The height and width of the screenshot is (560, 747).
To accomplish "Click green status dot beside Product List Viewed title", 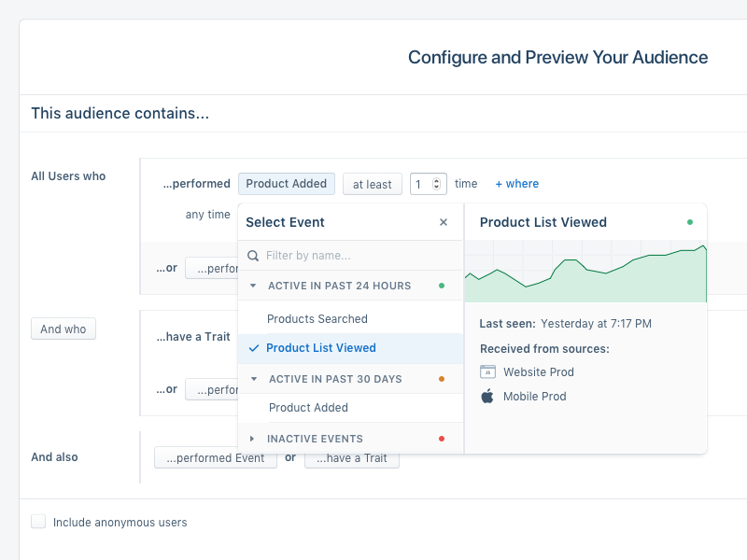I will 690,222.
